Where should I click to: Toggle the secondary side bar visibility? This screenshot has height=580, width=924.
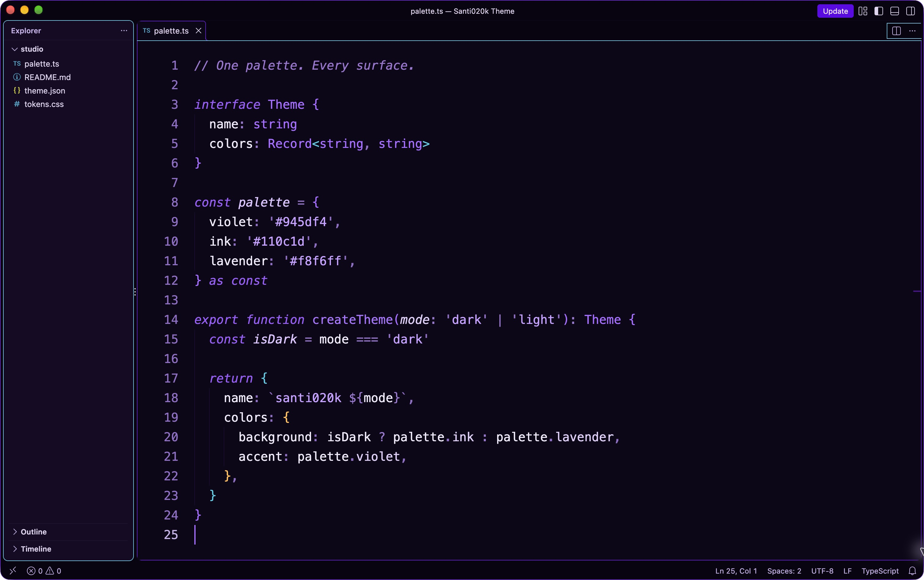(910, 11)
